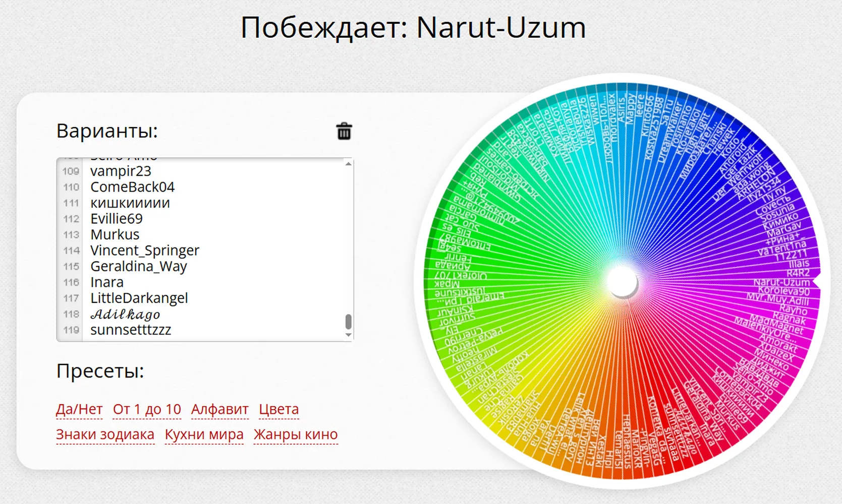Choose the Жанры кино preset

(x=296, y=434)
